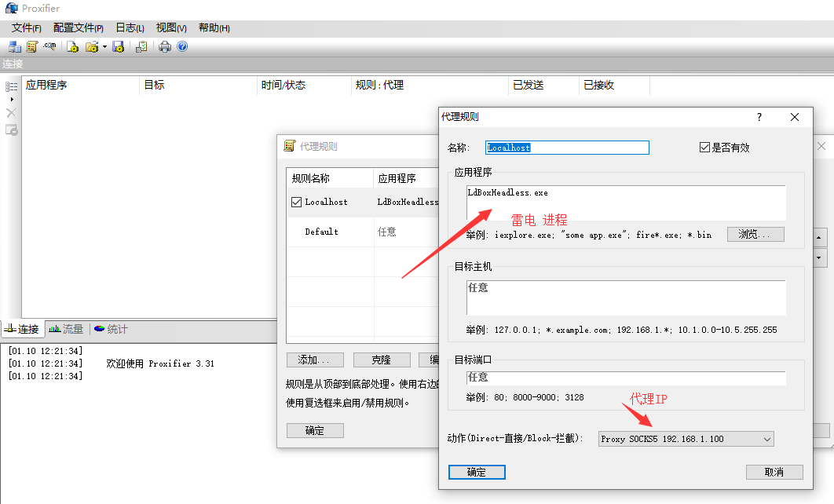Move rule down with the down arrow button
The image size is (834, 504).
click(x=819, y=257)
